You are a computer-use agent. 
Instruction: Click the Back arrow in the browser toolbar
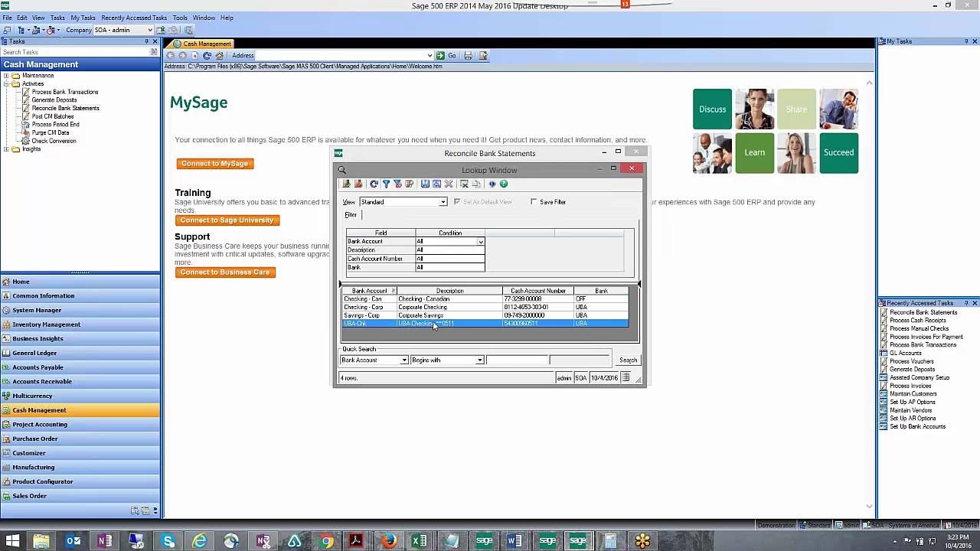pos(171,55)
